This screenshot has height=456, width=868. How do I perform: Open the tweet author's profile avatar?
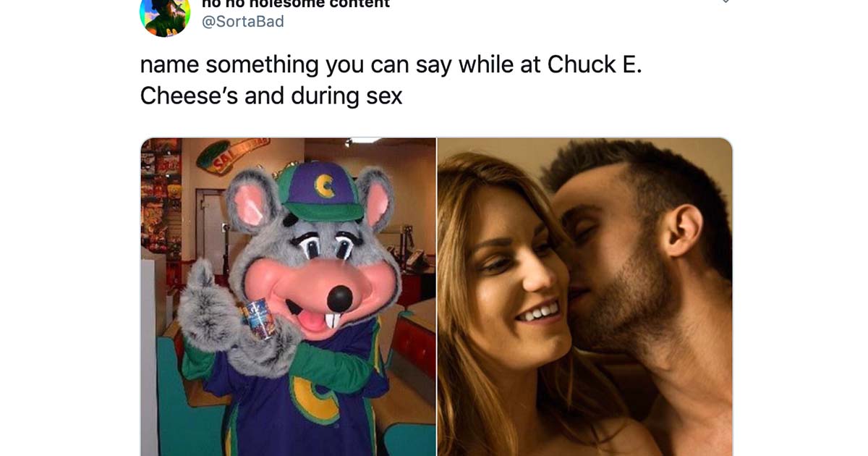pos(165,14)
